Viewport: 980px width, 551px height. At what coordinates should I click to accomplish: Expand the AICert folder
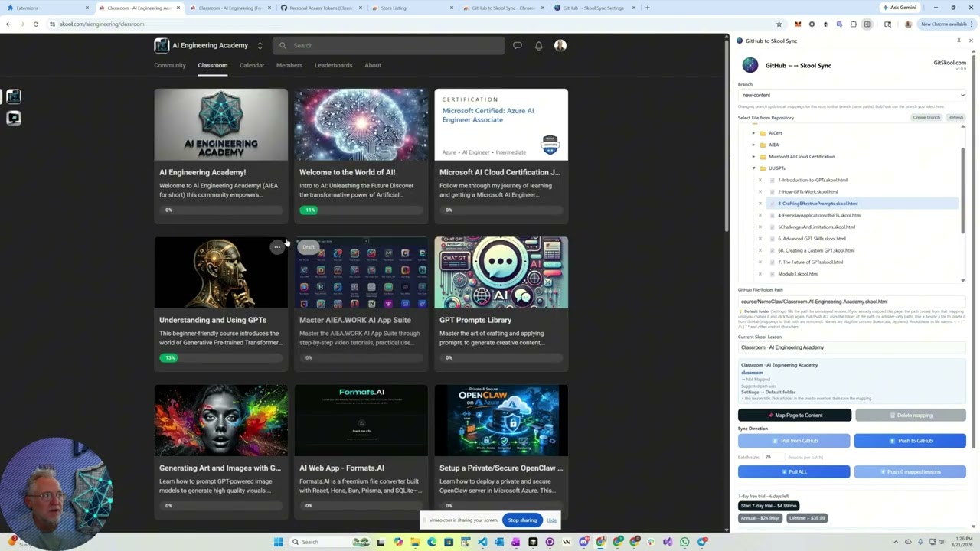point(753,133)
